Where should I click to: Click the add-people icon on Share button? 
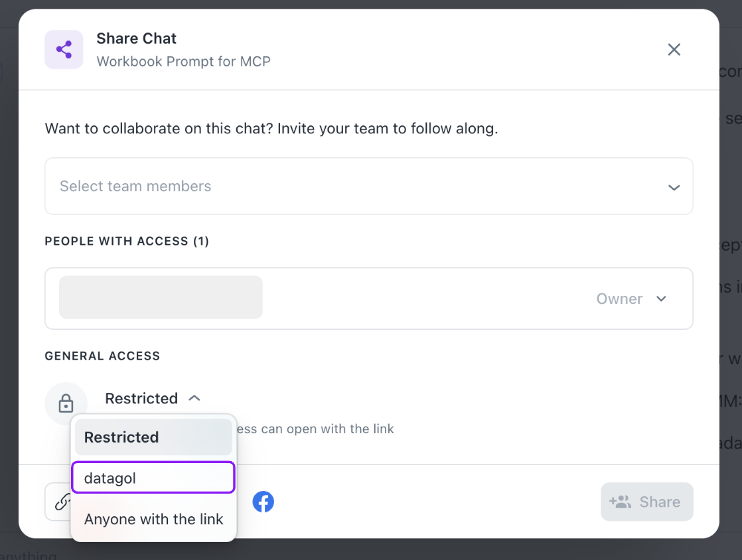coord(620,502)
